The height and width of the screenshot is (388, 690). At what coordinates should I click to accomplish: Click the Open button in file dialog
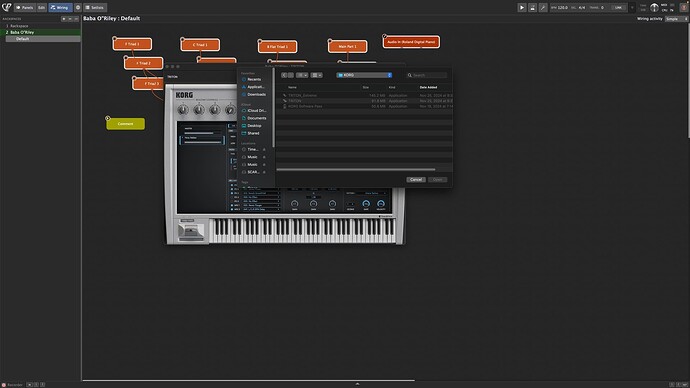(x=437, y=179)
